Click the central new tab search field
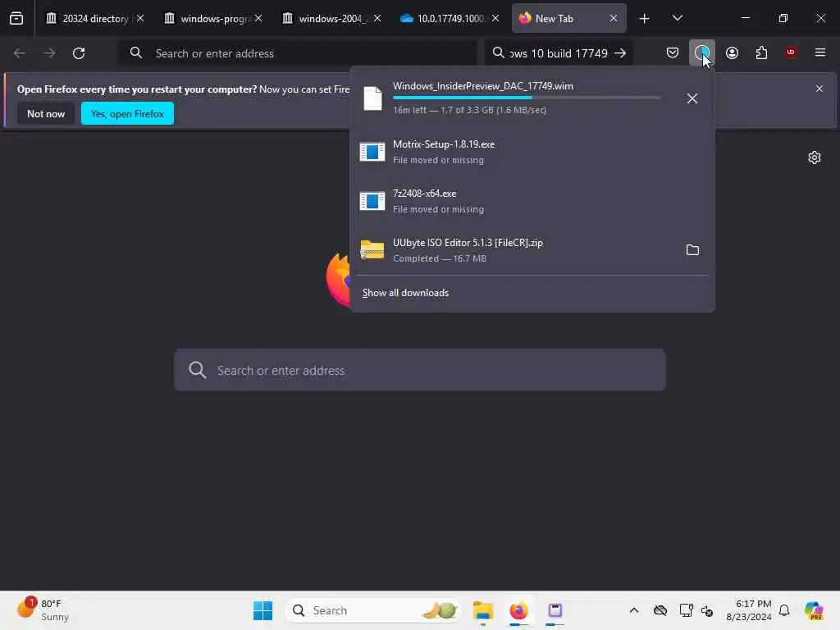Screen dimensions: 840x630 420,370
